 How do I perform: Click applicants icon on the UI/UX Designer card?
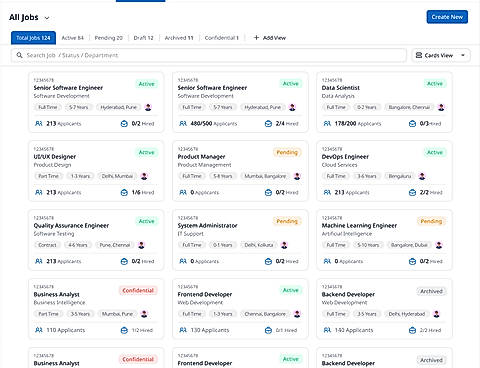click(x=39, y=192)
